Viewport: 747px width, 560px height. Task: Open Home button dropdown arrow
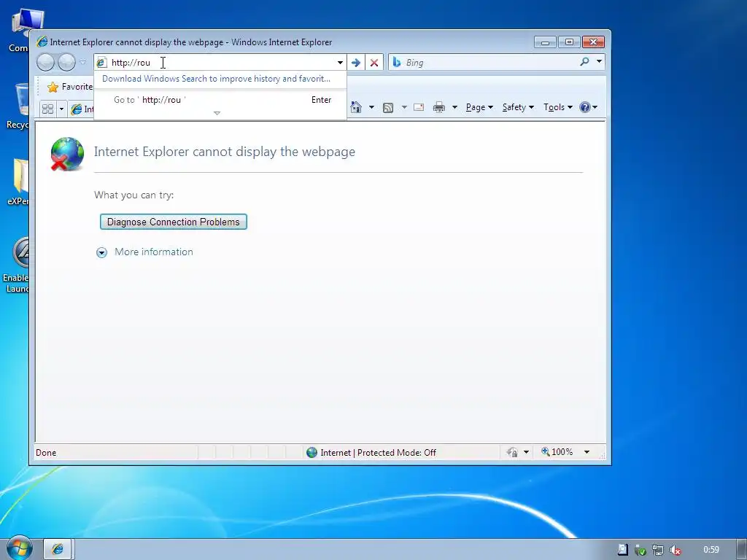[x=371, y=107]
